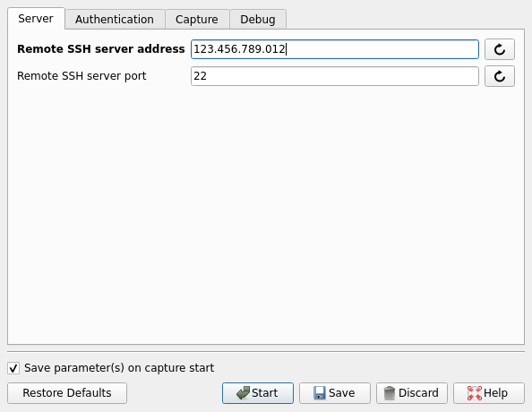The height and width of the screenshot is (412, 532).
Task: Click the lifebuoy Help icon
Action: (475, 393)
